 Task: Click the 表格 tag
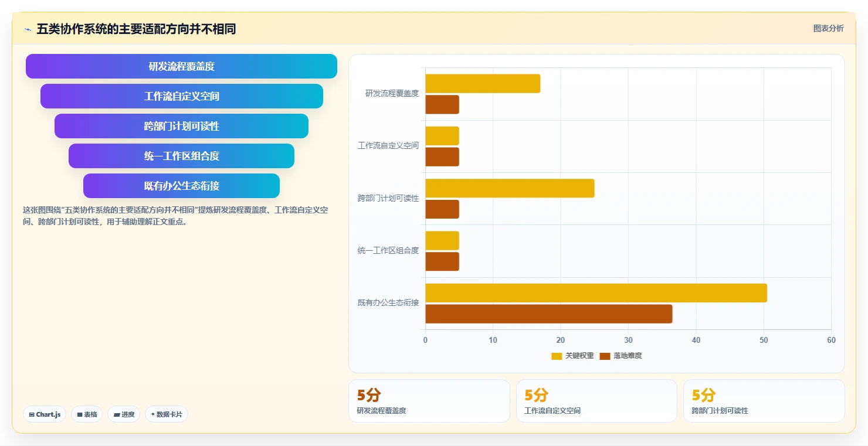87,414
